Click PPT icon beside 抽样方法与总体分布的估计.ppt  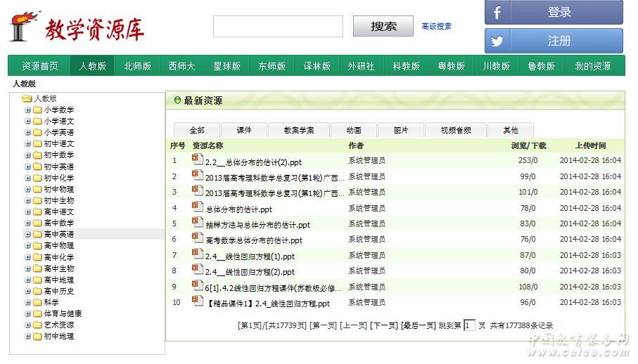click(198, 223)
